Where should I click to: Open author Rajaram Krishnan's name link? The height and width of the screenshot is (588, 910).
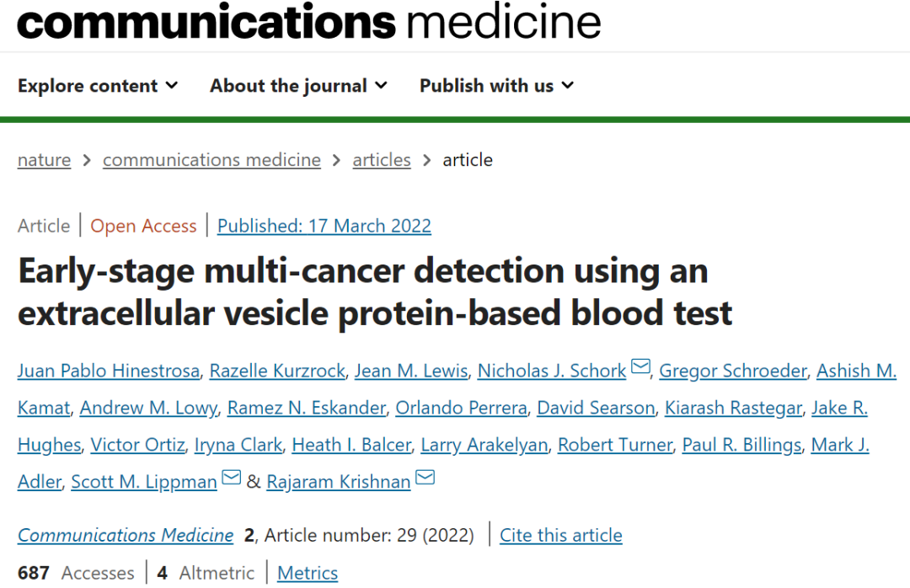[339, 482]
